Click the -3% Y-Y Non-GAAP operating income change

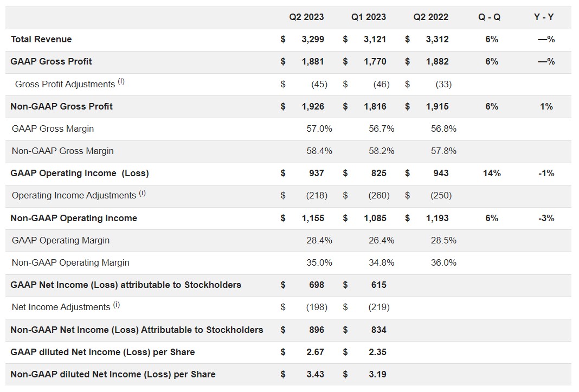point(546,218)
